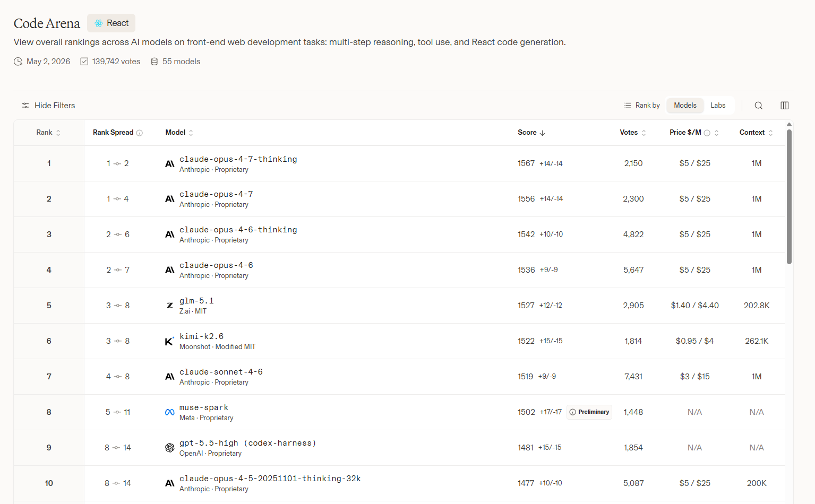This screenshot has width=815, height=504.
Task: Hide Filters toggle button
Action: tap(48, 106)
